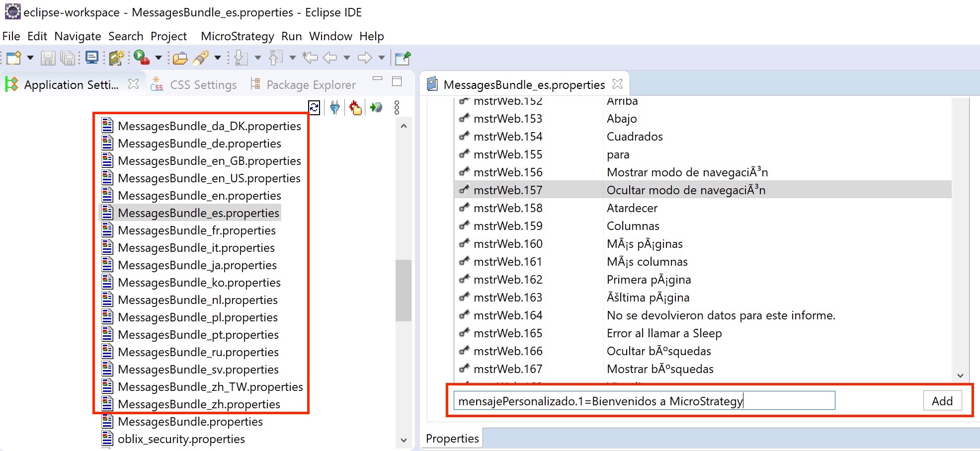Open the Search dropdown arrow
The width and height of the screenshot is (980, 451).
(x=218, y=58)
